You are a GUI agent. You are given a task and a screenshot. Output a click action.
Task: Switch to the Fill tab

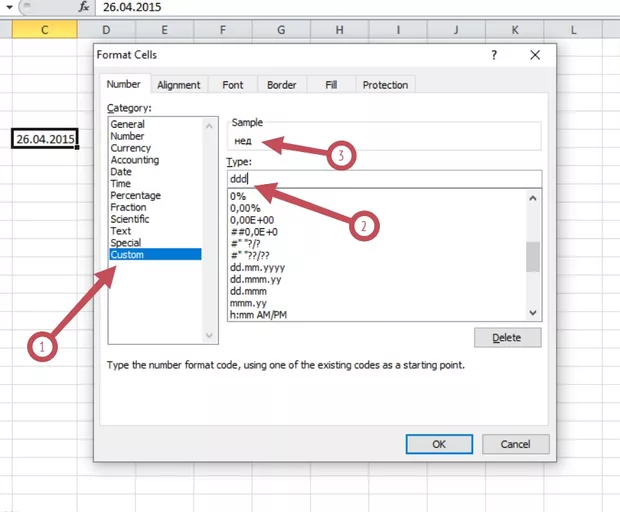coord(331,85)
